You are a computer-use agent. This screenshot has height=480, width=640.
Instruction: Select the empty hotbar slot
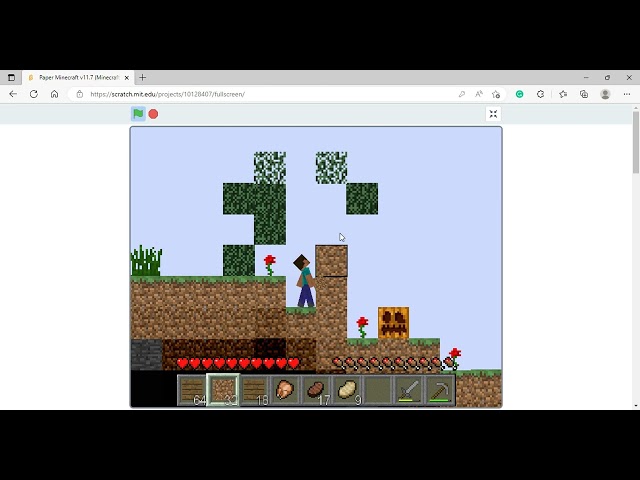tap(378, 390)
